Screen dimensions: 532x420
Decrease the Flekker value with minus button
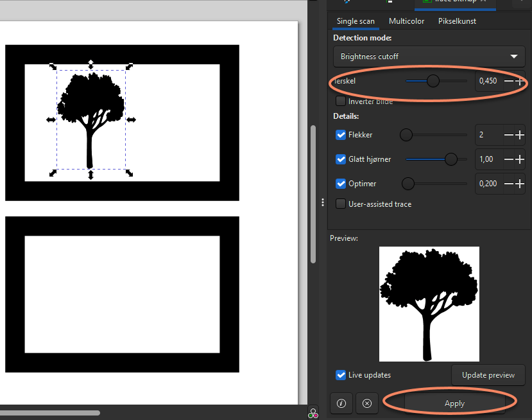(x=509, y=135)
